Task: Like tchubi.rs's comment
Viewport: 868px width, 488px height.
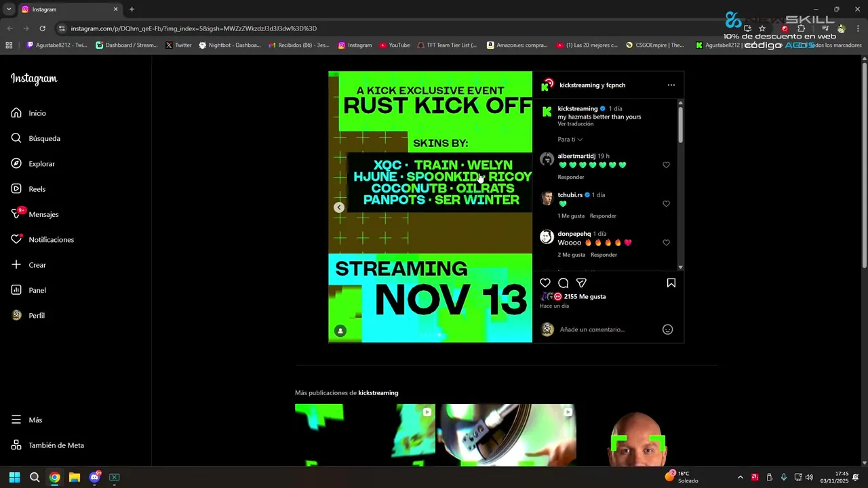Action: (666, 203)
